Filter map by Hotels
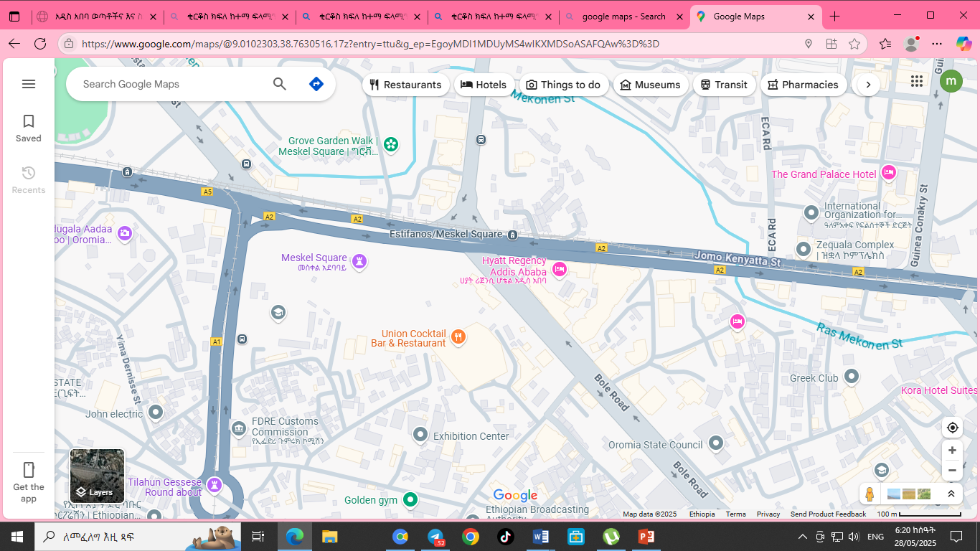The image size is (980, 551). click(x=484, y=85)
